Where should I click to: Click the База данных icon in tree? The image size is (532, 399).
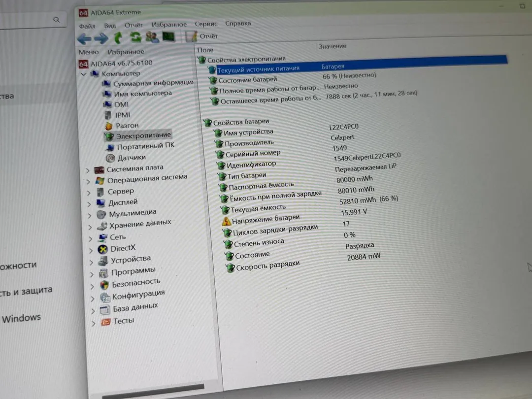pos(105,310)
